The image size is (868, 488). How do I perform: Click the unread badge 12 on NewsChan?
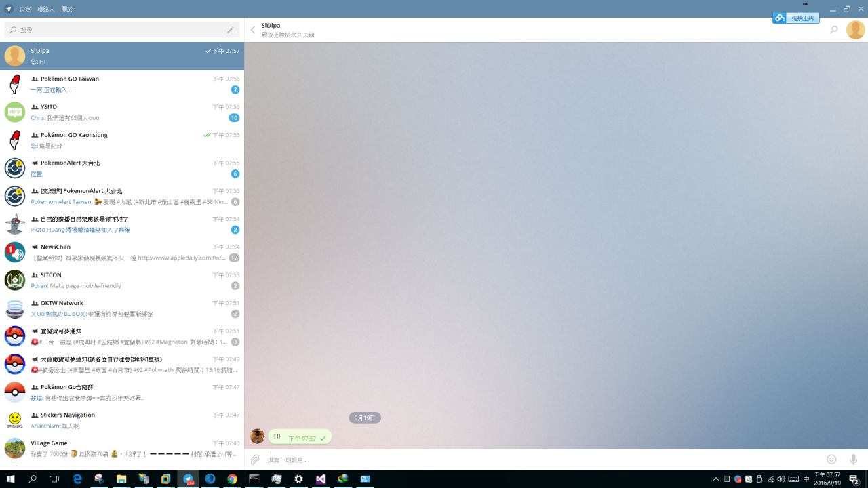tap(234, 258)
